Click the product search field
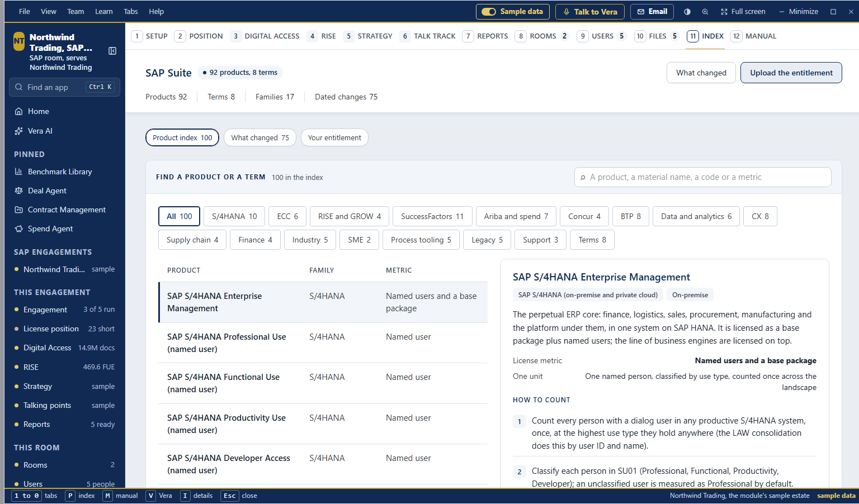 pyautogui.click(x=702, y=177)
